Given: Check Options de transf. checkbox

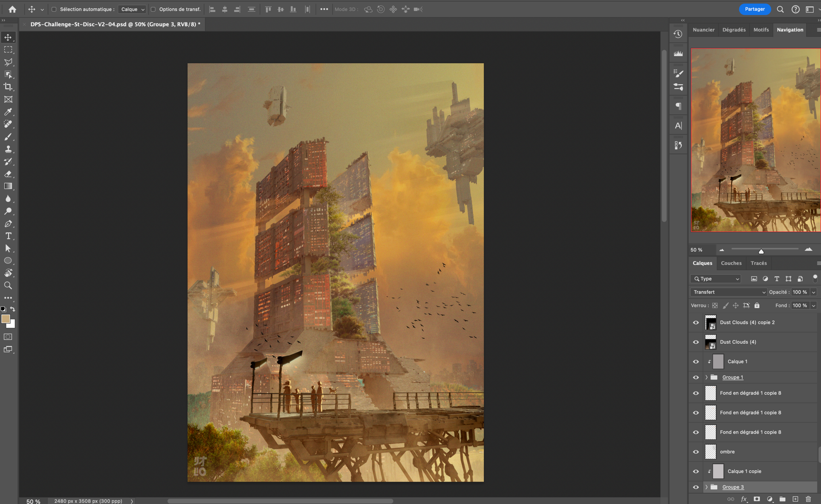Looking at the screenshot, I should click(x=153, y=9).
